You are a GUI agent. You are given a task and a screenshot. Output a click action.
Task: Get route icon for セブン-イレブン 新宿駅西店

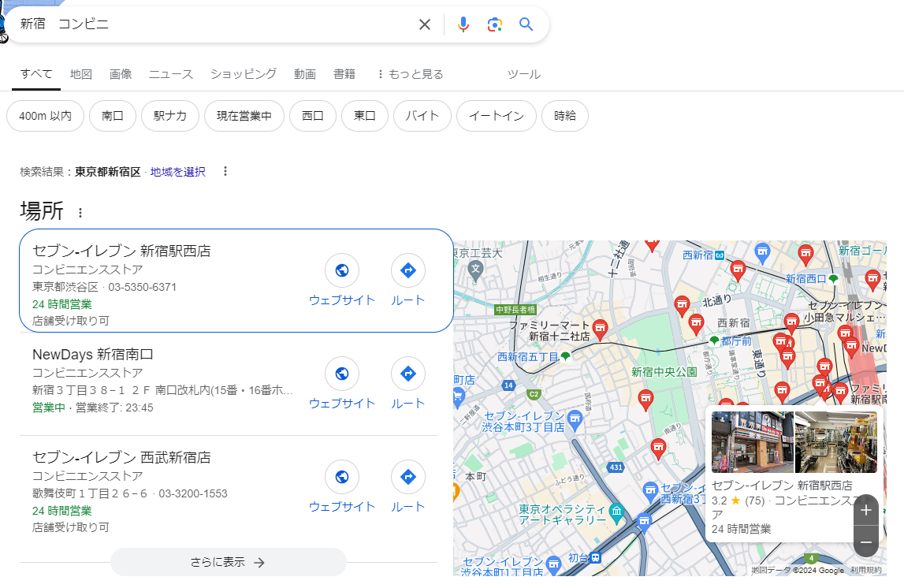pyautogui.click(x=407, y=270)
